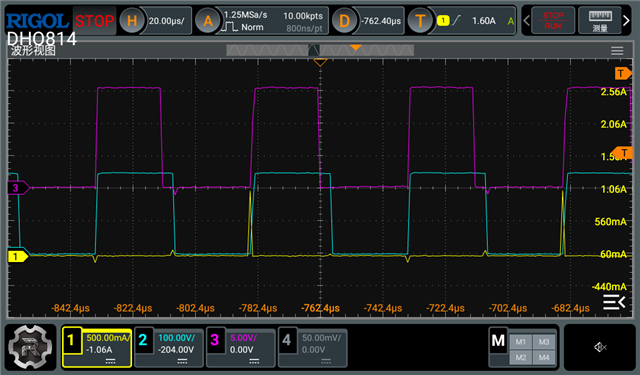This screenshot has width=640, height=375.
Task: Click the memory overview navigation bar
Action: point(320,50)
